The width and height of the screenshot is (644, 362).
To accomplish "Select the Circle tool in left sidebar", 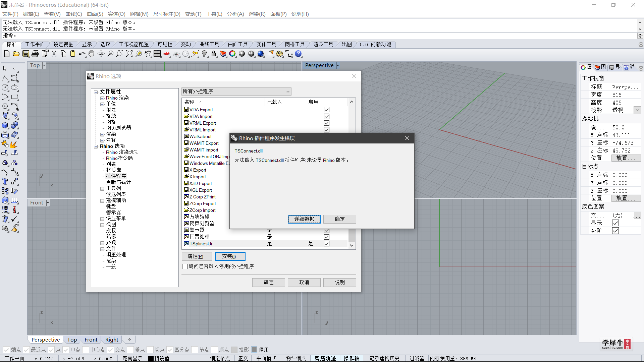I will (5, 87).
